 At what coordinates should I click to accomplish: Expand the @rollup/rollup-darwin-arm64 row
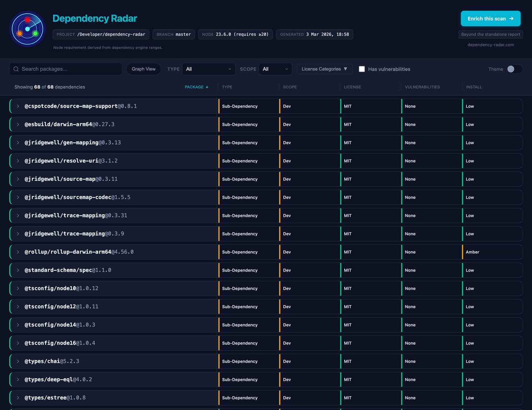[x=17, y=252]
